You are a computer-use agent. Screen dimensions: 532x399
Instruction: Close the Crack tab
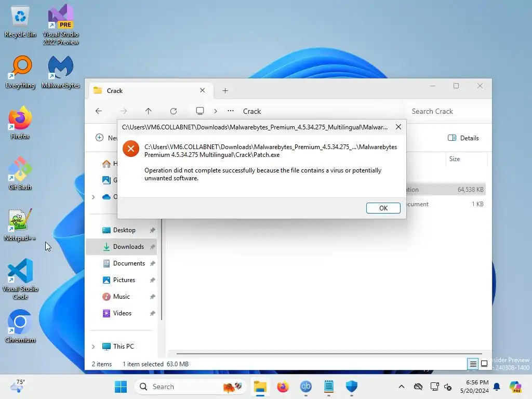203,90
